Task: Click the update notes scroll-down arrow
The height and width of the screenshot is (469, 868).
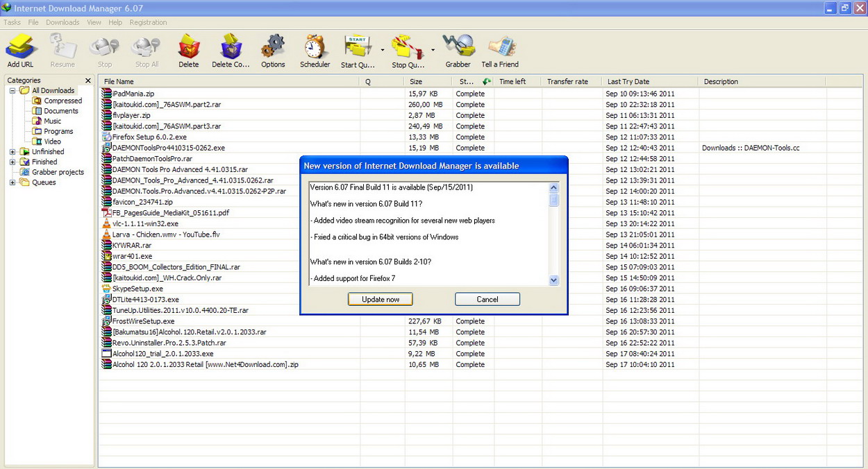Action: (x=553, y=280)
